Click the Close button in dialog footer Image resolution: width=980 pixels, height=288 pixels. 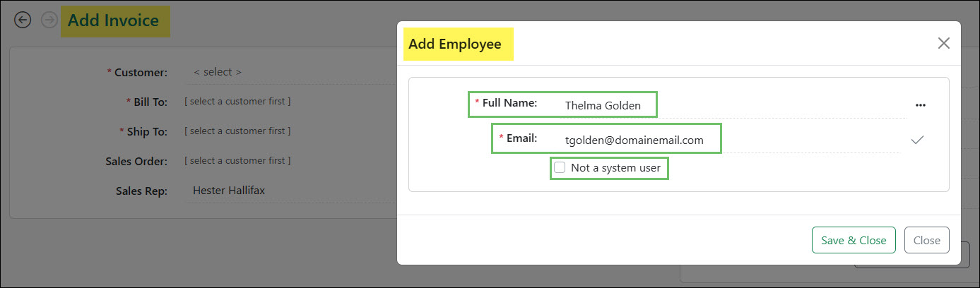tap(926, 240)
